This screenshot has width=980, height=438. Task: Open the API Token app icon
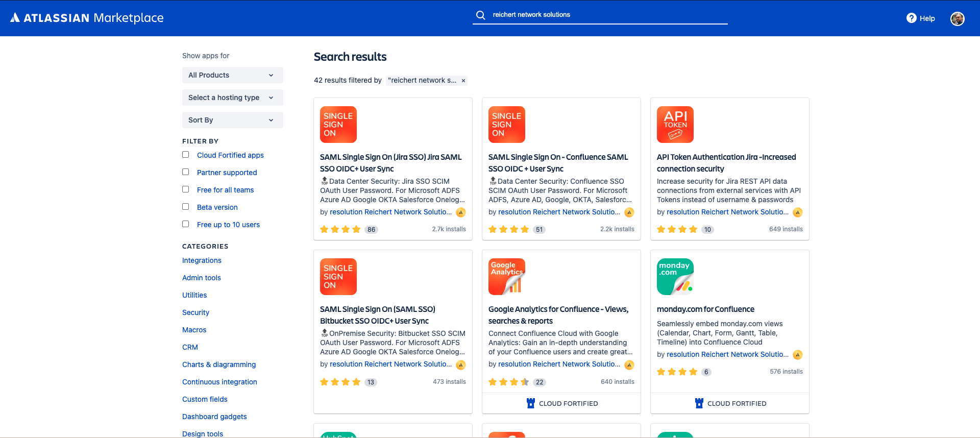675,125
